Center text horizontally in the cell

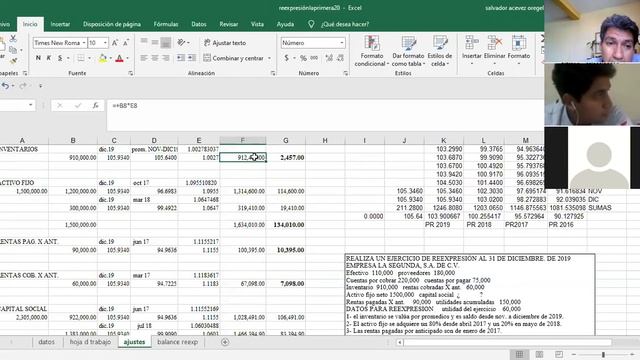155,58
